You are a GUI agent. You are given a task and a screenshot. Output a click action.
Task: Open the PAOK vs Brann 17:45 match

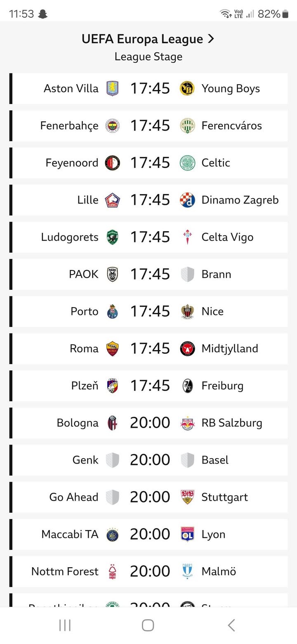click(150, 274)
